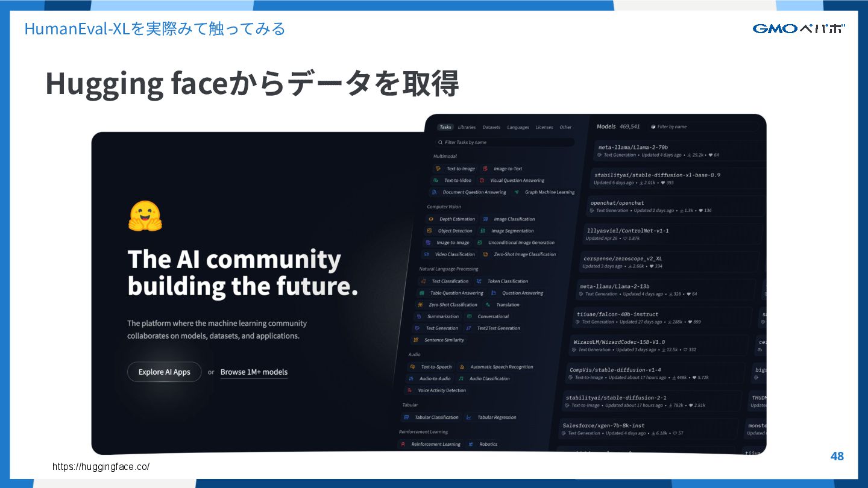Screen dimensions: 868x488
Task: Click the Text Generation task icon
Action: click(x=417, y=328)
